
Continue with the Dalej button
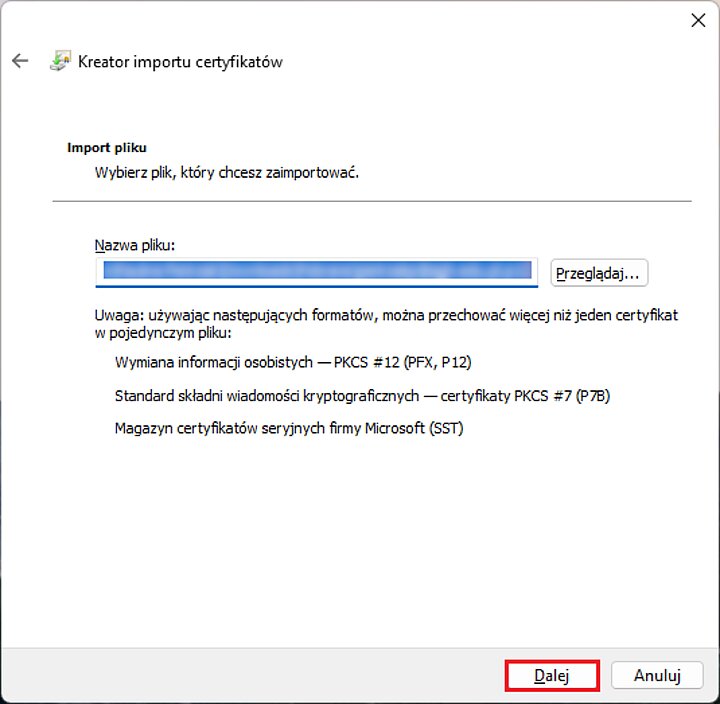[552, 676]
